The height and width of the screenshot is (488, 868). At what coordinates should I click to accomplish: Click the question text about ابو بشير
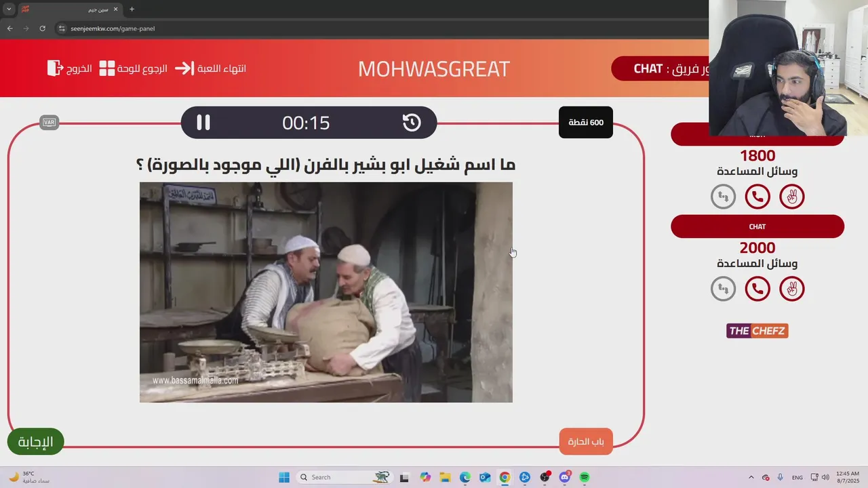[x=326, y=165]
